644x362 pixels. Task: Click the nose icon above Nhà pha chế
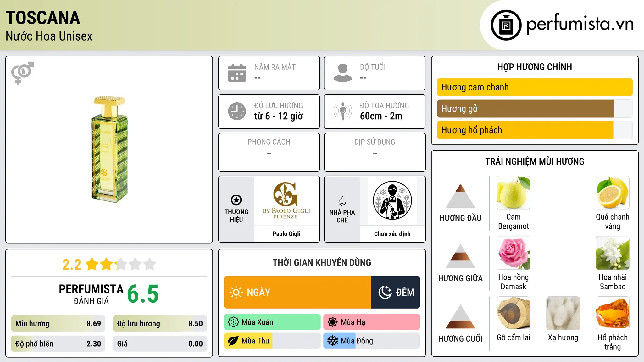(x=342, y=200)
